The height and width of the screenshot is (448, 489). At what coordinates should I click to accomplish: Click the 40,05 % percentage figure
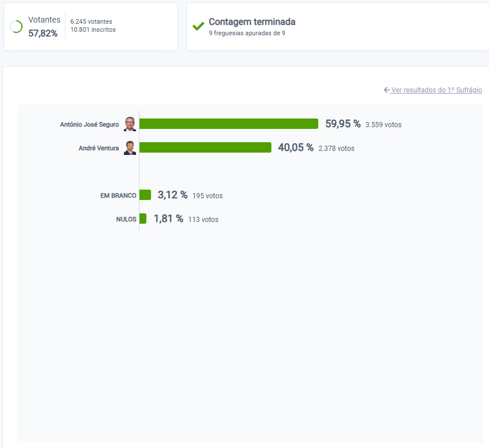click(296, 147)
